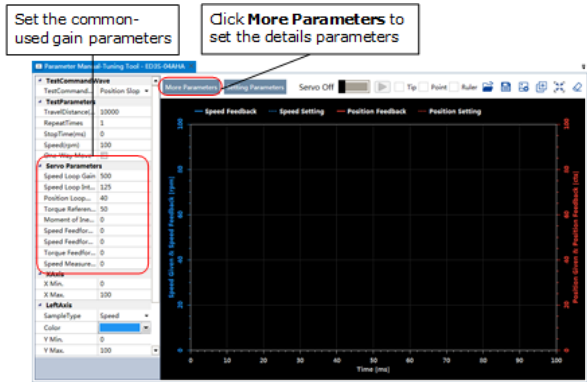Export the chart as an image
The height and width of the screenshot is (382, 587).
pyautogui.click(x=523, y=87)
